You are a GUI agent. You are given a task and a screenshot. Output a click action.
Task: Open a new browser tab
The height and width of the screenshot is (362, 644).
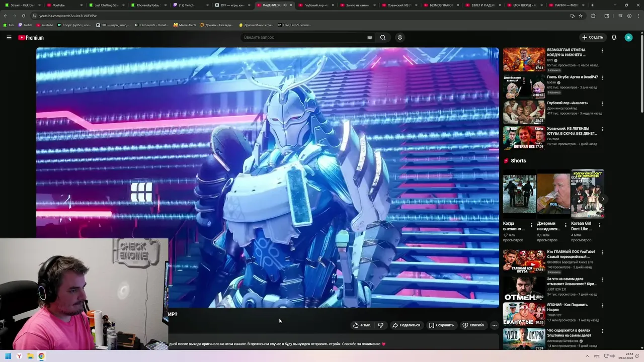[592, 5]
